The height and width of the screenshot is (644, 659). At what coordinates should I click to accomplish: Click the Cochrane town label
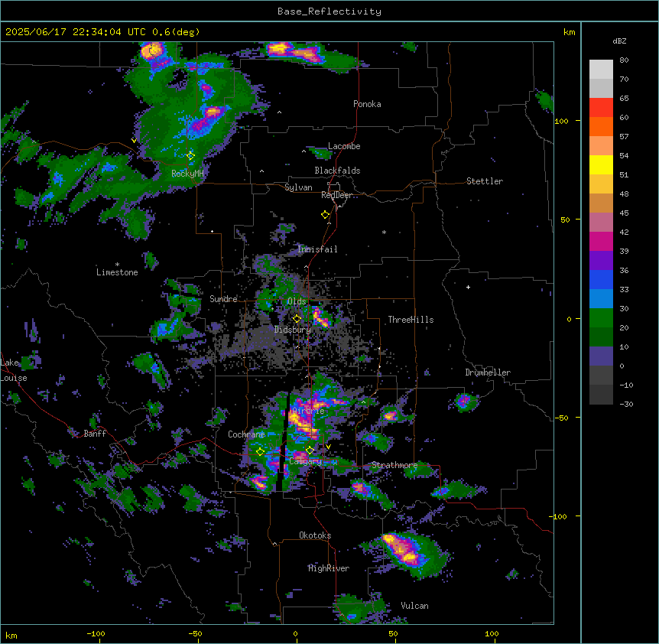pos(246,434)
